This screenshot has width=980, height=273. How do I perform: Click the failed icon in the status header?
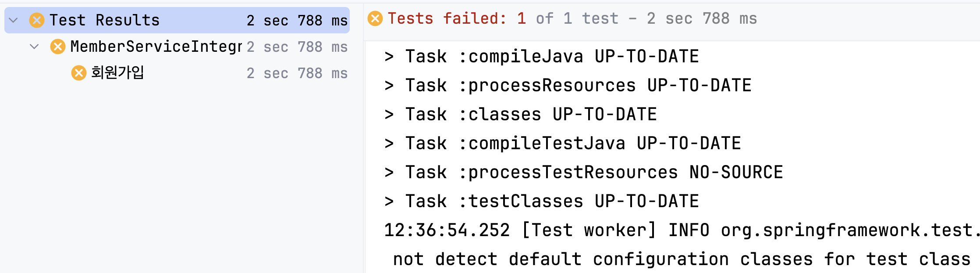(x=375, y=18)
